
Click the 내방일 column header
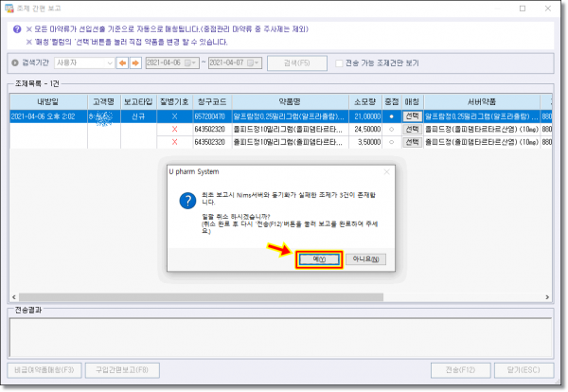(x=47, y=99)
